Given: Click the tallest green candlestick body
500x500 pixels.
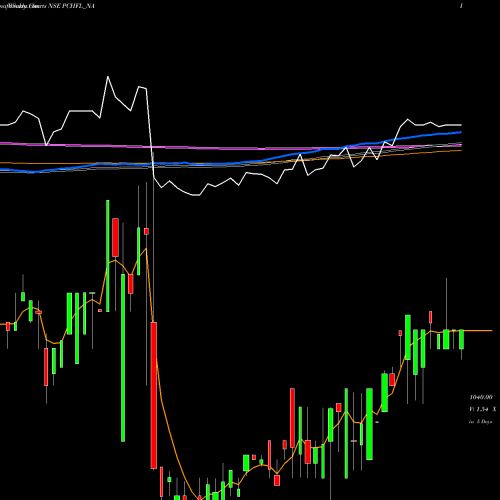Looking at the screenshot, I should 123,358.
